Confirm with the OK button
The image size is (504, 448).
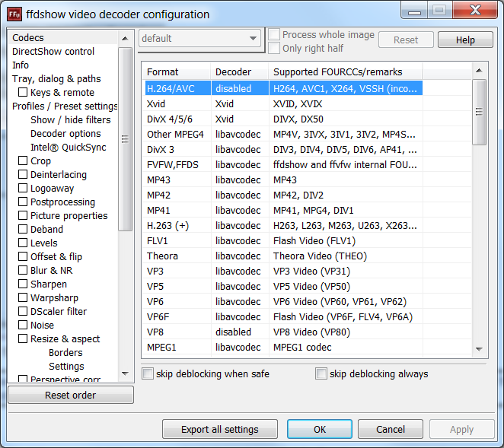coord(320,429)
